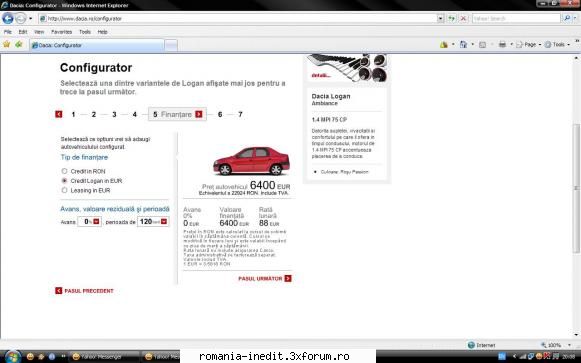Viewport: 581px width, 363px height.
Task: Go to configurator step 2
Action: [x=94, y=114]
